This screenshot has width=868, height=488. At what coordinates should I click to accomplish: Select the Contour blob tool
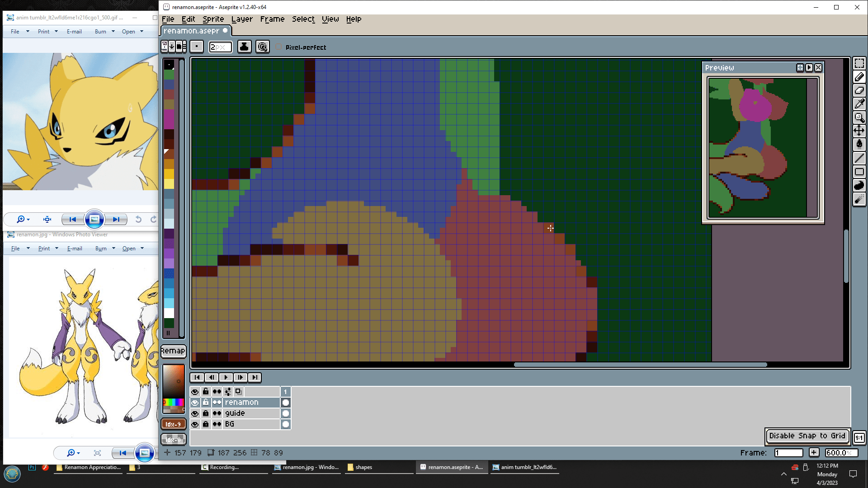coord(859,185)
